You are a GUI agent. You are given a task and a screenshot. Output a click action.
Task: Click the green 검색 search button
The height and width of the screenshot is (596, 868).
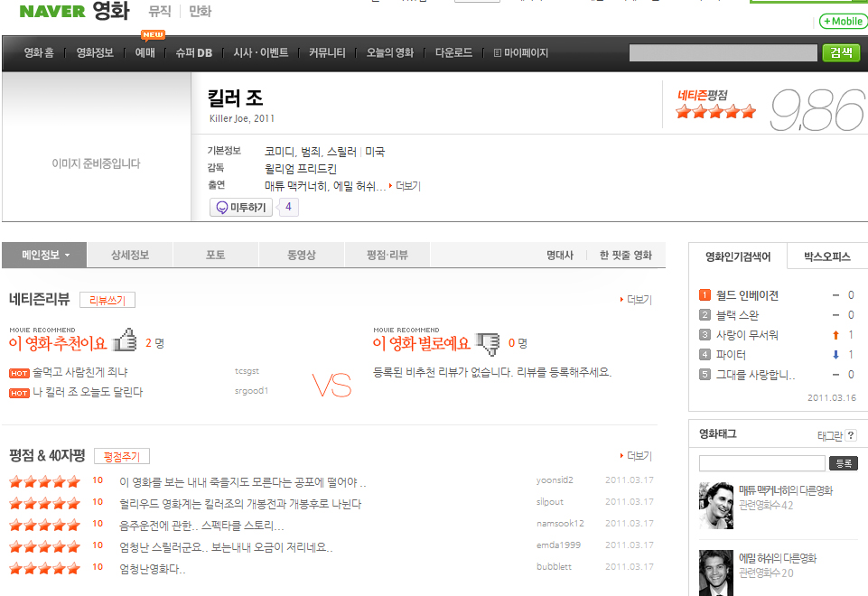click(841, 52)
